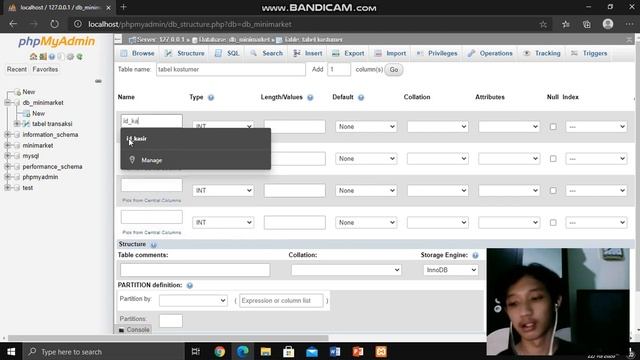Open XAMPP from the taskbar

381,351
